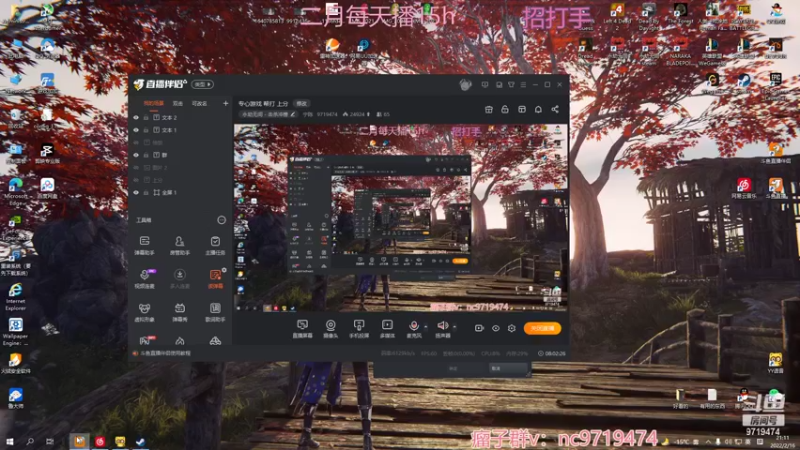Add 多媒体 multimedia source

pos(387,329)
